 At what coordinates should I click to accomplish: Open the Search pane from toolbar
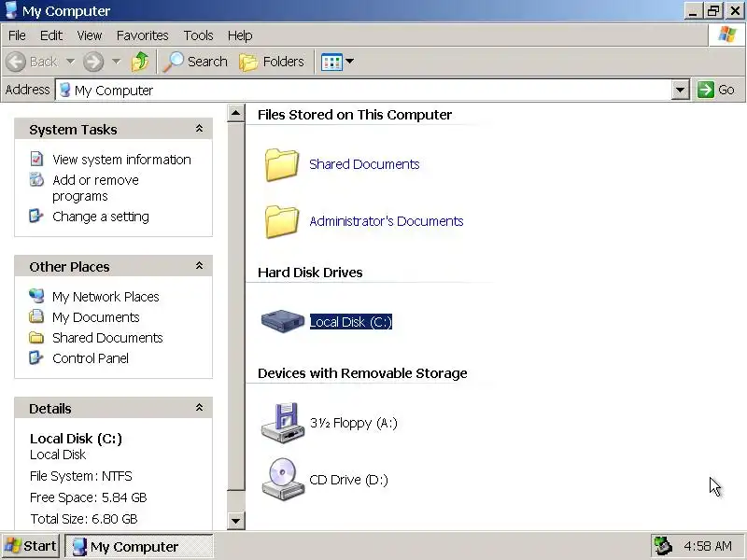click(194, 62)
